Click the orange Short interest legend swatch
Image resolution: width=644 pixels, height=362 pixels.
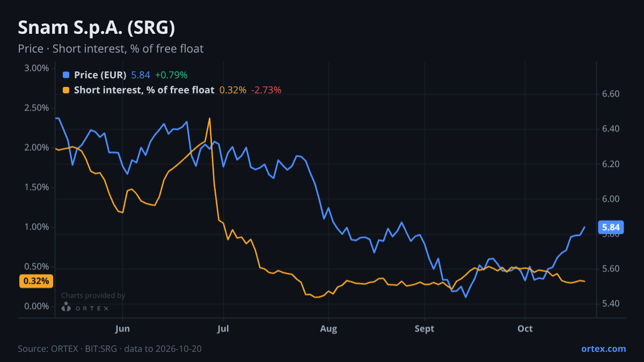tap(66, 90)
